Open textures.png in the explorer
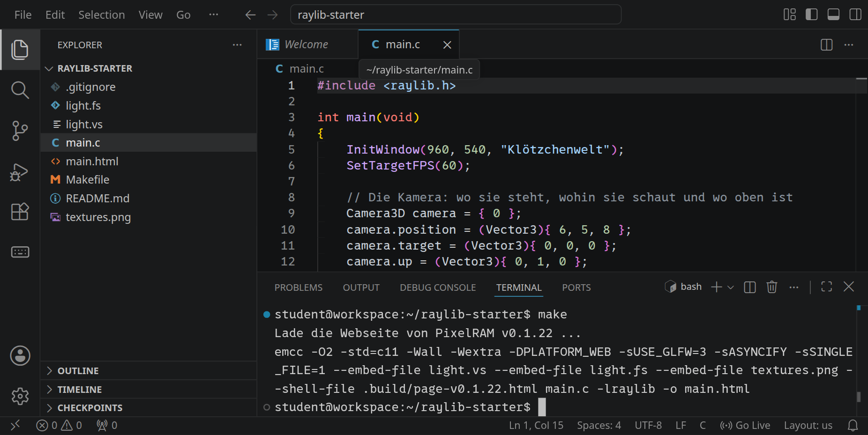Viewport: 868px width, 435px height. [x=148, y=217]
